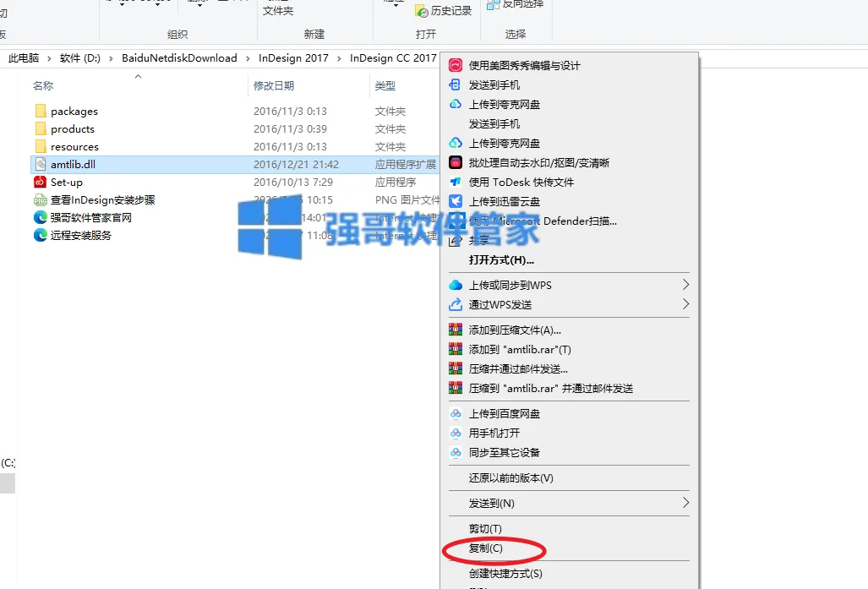Open breadcrumb chevron after 软件 (D:)

click(x=111, y=58)
